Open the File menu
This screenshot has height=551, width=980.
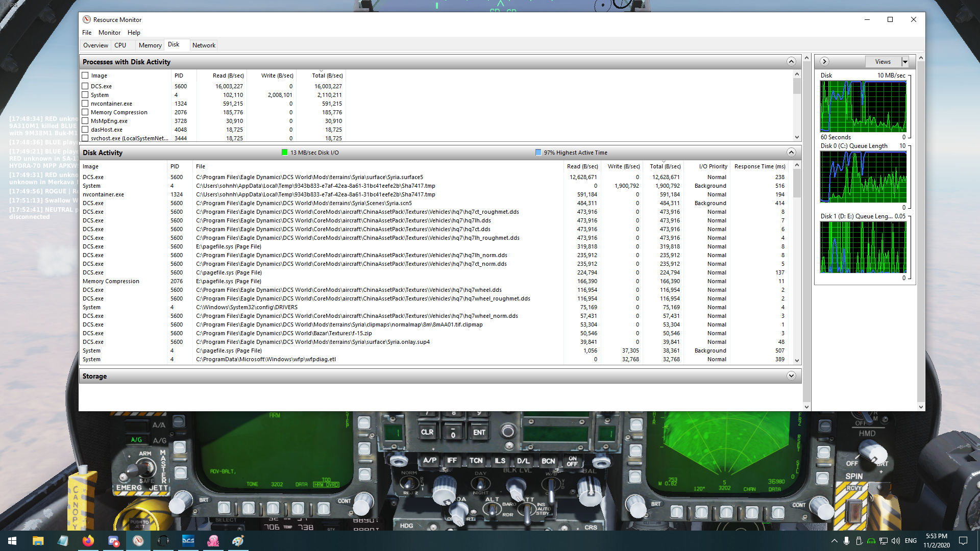87,33
